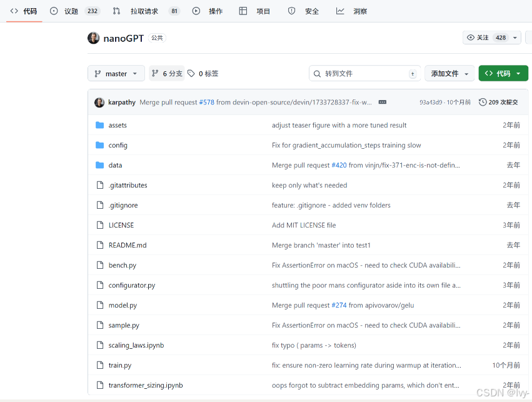532x402 pixels.
Task: Open sample.py
Action: (x=124, y=325)
